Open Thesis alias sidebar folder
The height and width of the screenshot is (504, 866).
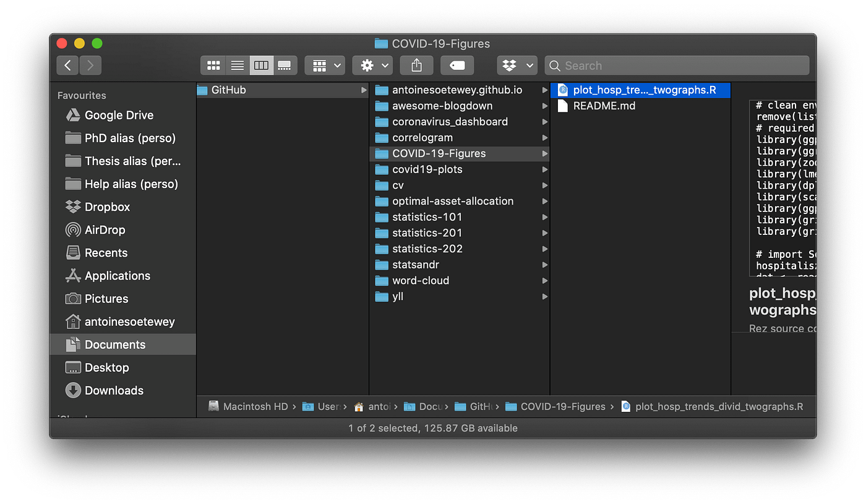point(123,161)
